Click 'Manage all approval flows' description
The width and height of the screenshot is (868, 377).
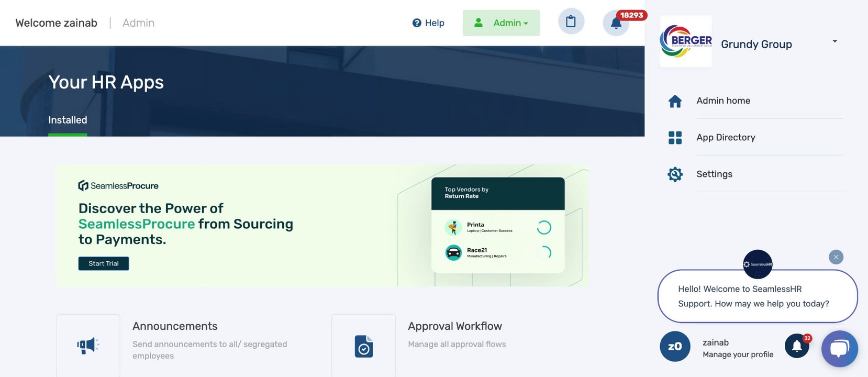tap(457, 344)
